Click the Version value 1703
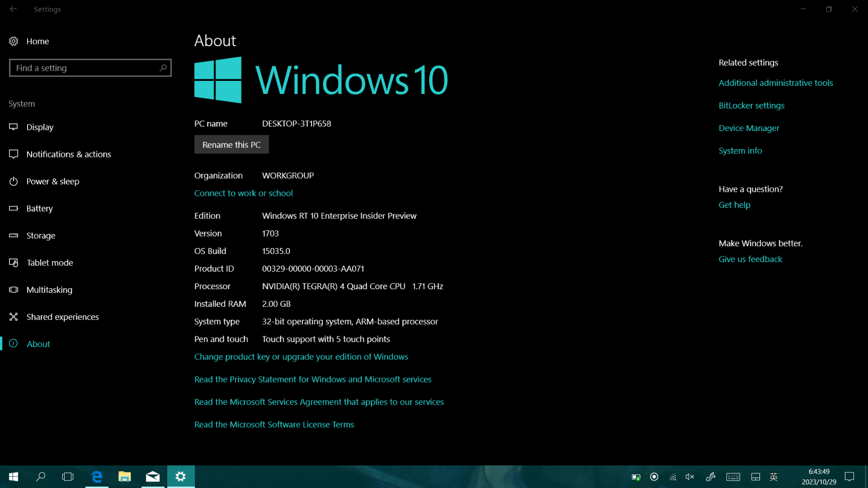868x488 pixels. (x=270, y=233)
